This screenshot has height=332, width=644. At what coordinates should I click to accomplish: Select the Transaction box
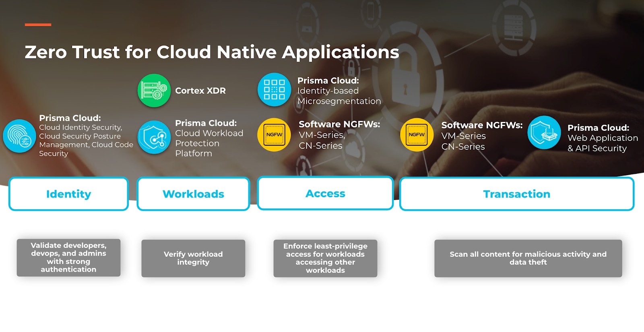[517, 194]
